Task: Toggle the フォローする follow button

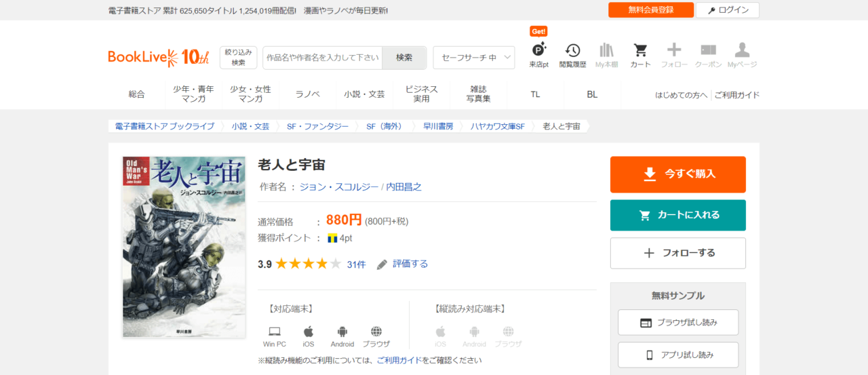Action: pyautogui.click(x=677, y=253)
